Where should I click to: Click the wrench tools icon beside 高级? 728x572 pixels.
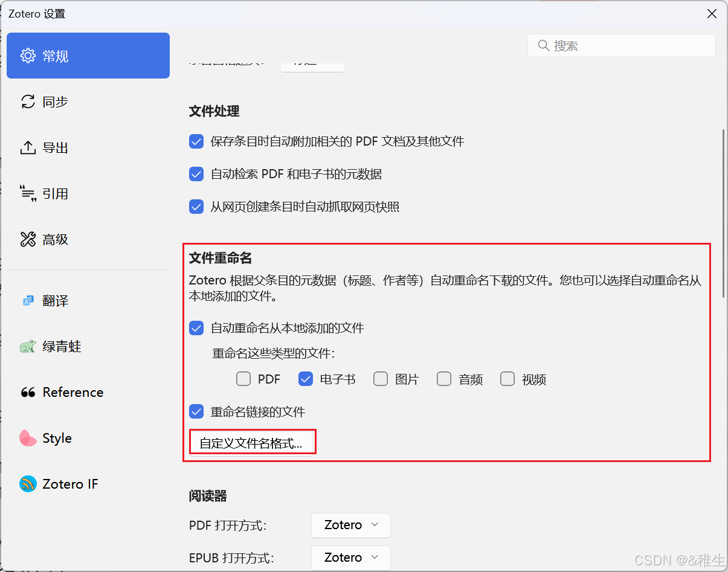click(28, 240)
